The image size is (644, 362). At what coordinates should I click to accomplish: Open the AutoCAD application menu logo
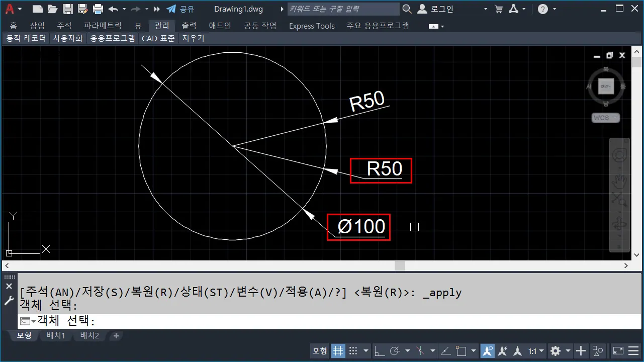pyautogui.click(x=9, y=9)
